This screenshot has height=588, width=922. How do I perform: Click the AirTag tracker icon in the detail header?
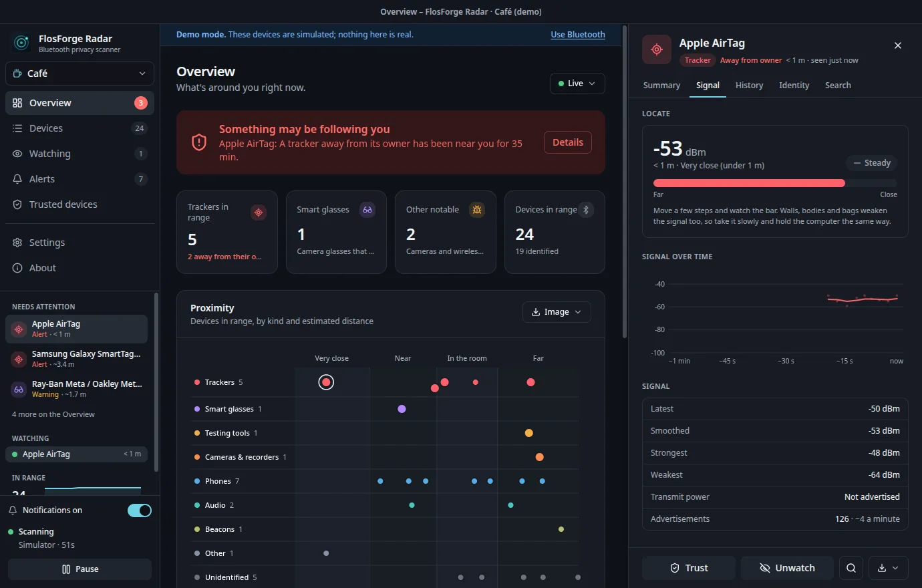tap(657, 50)
